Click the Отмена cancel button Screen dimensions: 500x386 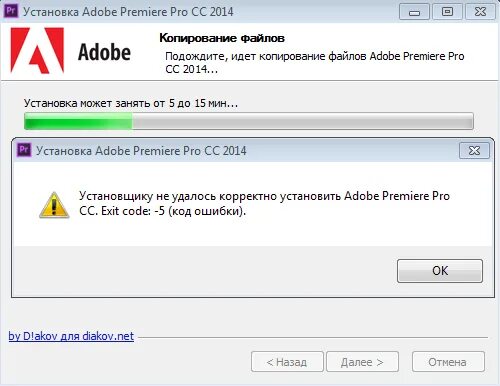click(448, 362)
